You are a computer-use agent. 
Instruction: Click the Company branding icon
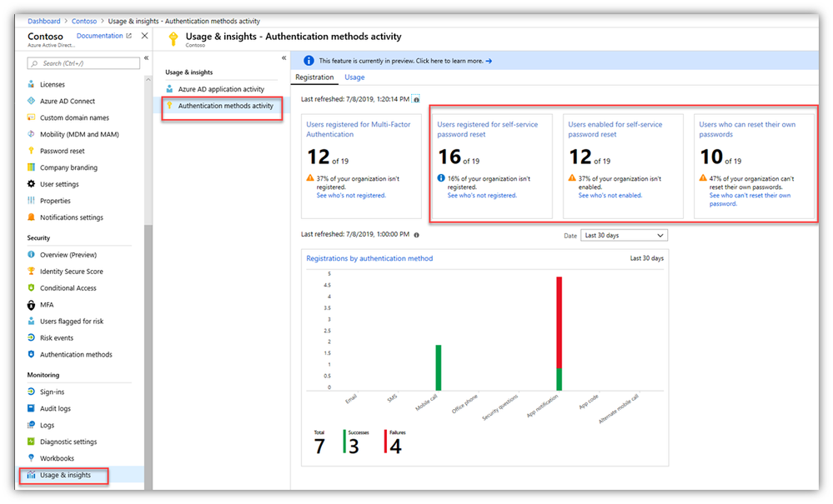[x=31, y=167]
